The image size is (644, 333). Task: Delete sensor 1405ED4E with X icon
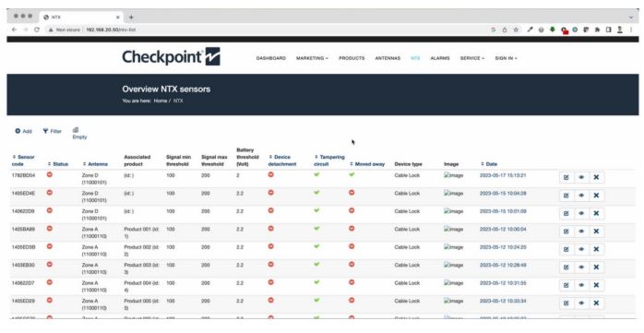[x=596, y=196]
